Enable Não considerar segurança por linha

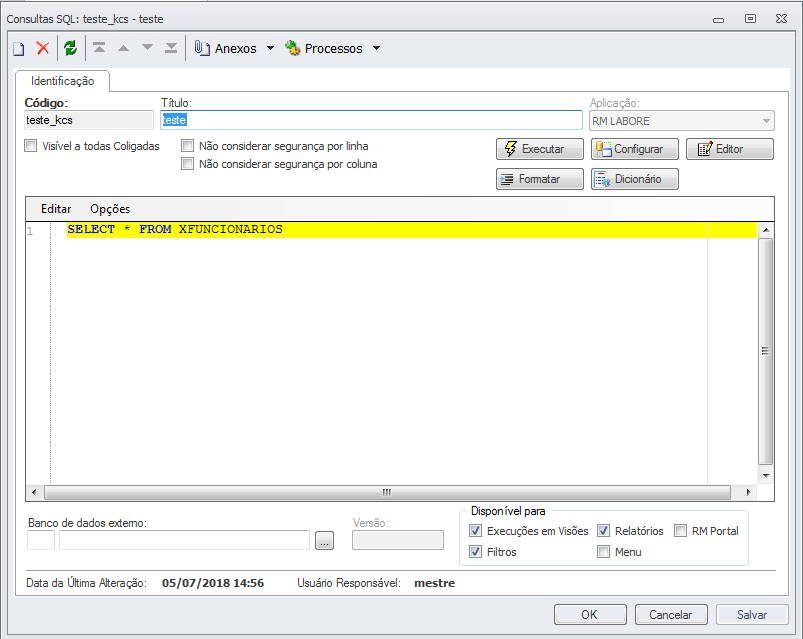[x=187, y=146]
